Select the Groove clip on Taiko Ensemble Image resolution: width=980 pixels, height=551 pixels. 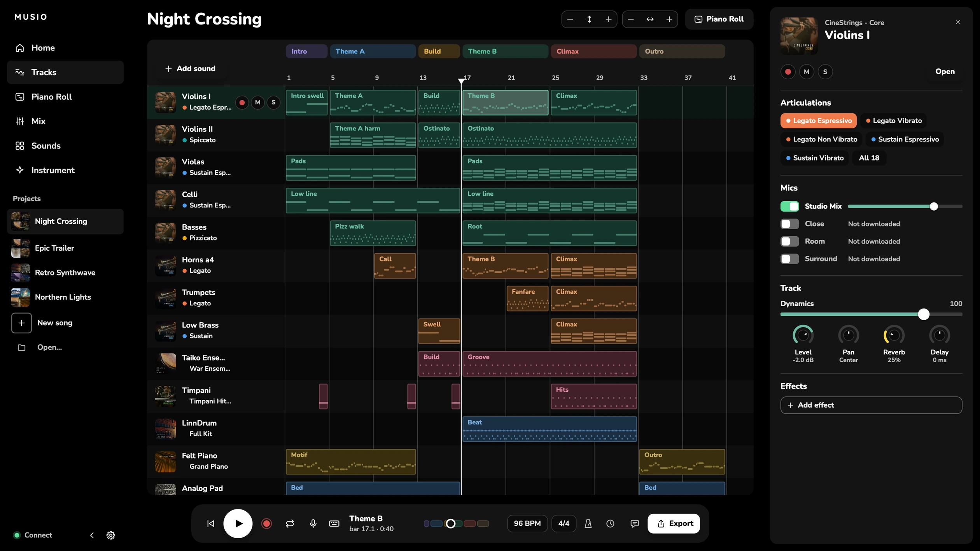[549, 364]
